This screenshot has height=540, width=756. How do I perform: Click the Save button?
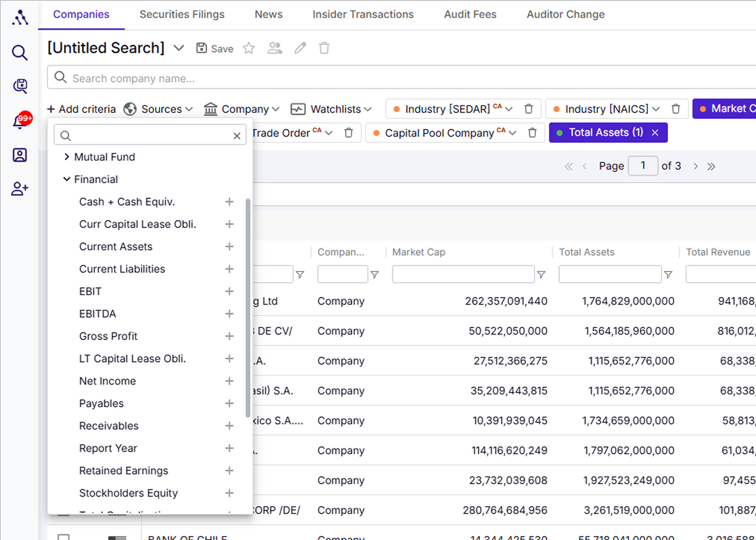[x=215, y=49]
